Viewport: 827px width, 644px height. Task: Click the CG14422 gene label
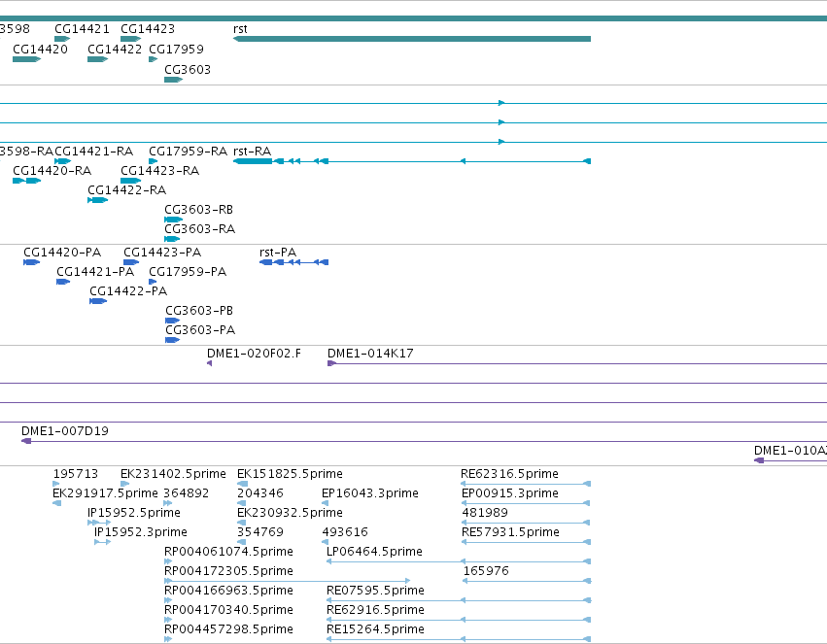point(115,49)
